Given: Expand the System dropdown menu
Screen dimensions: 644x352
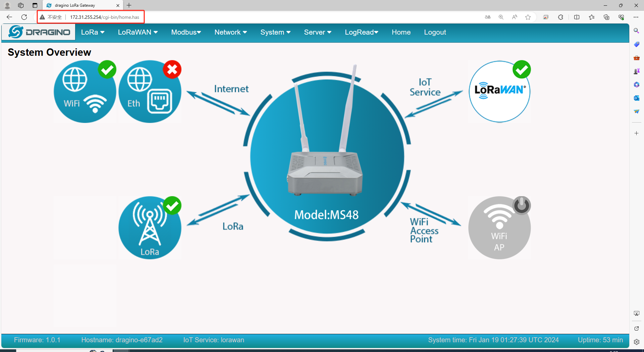Looking at the screenshot, I should (275, 32).
